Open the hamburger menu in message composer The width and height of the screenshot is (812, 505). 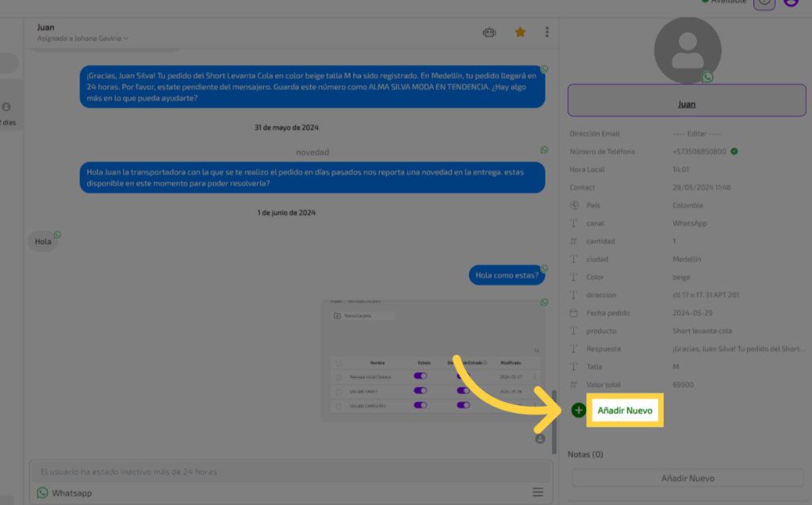click(538, 492)
